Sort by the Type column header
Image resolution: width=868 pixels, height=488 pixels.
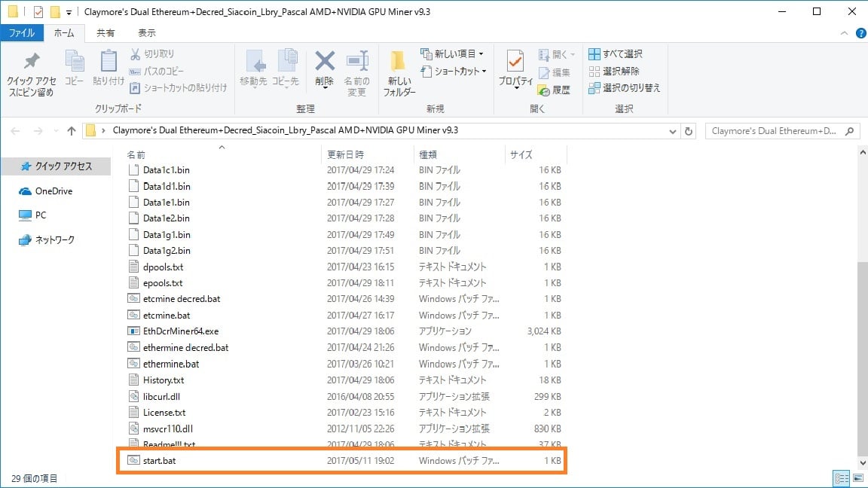[x=459, y=154]
